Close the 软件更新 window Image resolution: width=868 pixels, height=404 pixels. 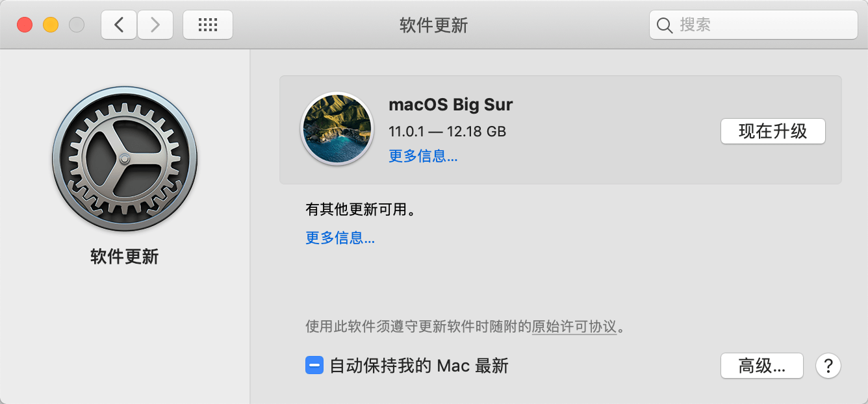tap(25, 25)
